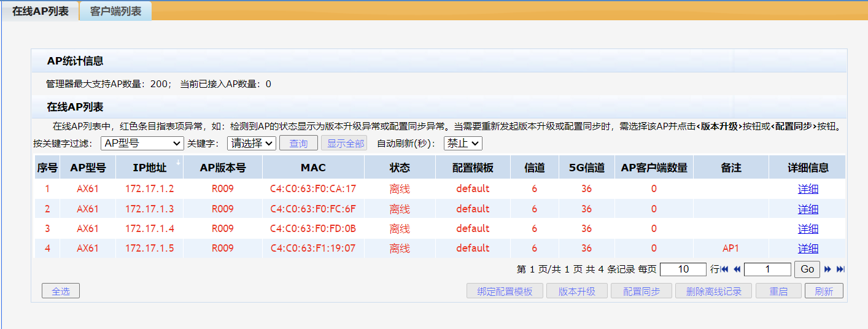Select IP cell 172.17.1.5
The height and width of the screenshot is (329, 868).
(x=149, y=248)
